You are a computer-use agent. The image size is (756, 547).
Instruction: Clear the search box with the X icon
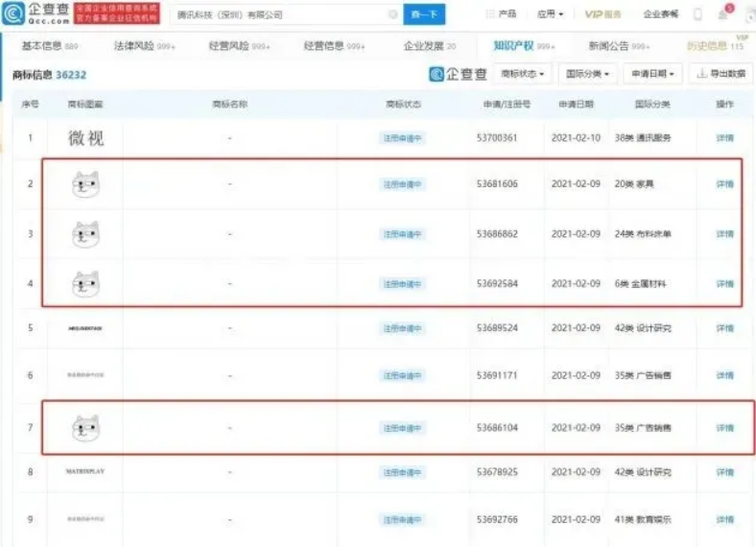pos(392,14)
